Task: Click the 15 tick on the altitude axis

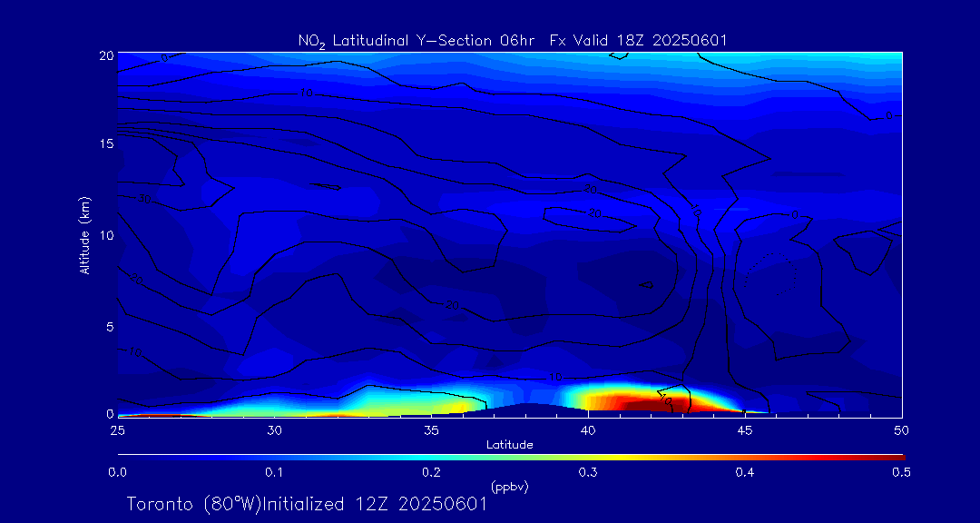Action: click(x=105, y=144)
